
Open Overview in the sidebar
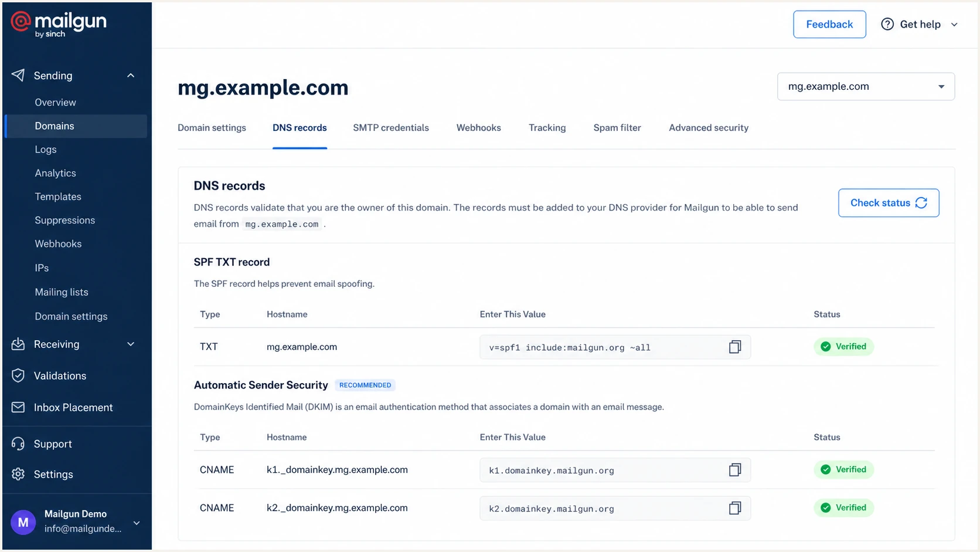click(x=55, y=102)
